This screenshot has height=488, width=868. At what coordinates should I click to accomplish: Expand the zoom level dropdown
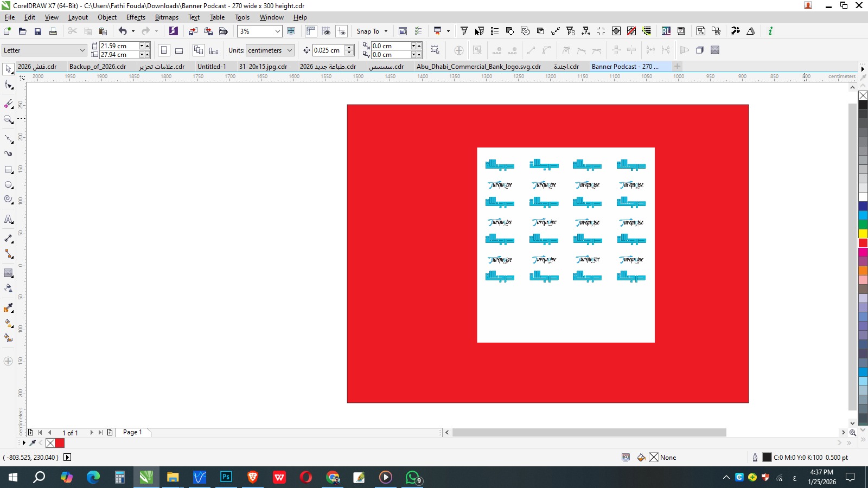point(277,31)
